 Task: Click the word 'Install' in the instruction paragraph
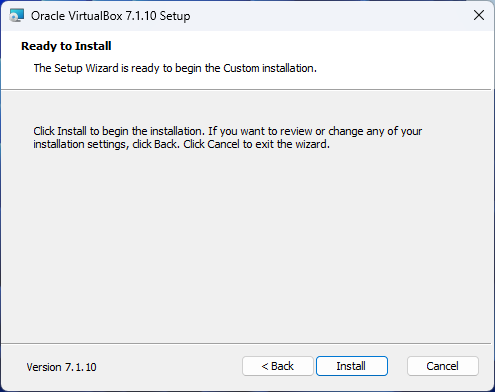pyautogui.click(x=72, y=131)
